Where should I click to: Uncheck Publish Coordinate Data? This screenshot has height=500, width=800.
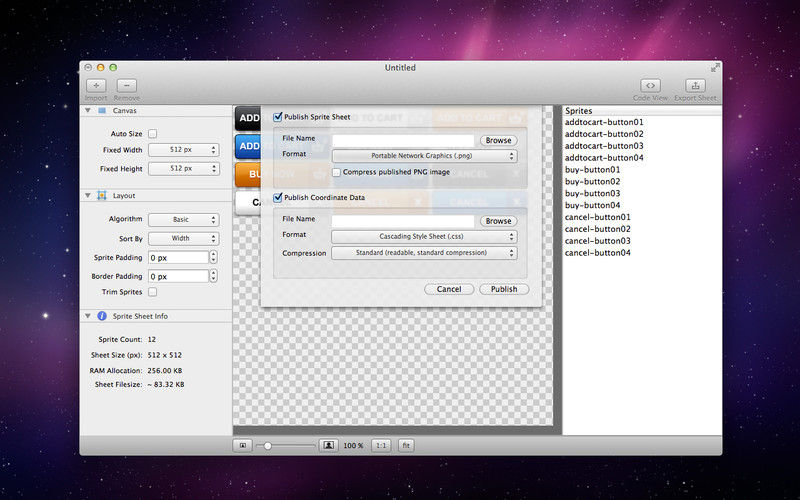(x=278, y=197)
